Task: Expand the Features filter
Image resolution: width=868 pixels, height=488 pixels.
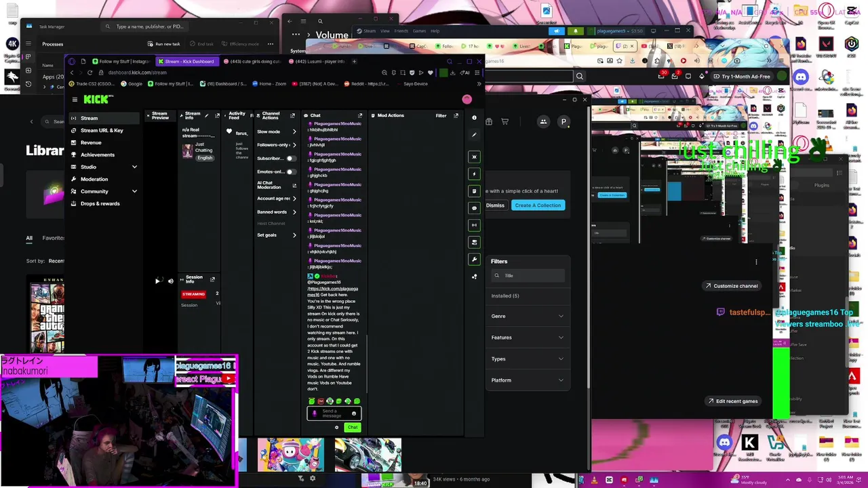Action: [x=528, y=338]
